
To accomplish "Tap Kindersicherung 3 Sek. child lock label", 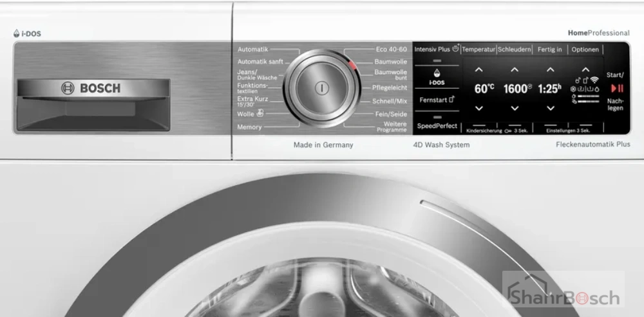I will [x=497, y=131].
